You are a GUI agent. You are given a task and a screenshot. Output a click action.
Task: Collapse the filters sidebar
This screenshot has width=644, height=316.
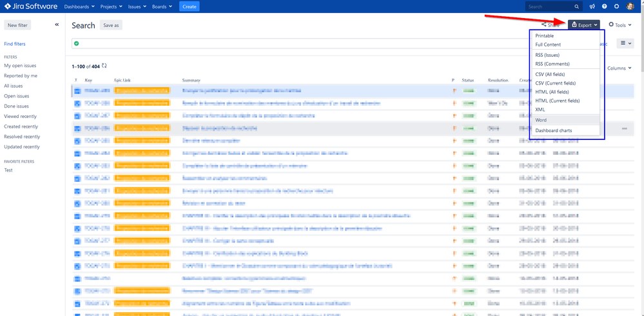(57, 25)
